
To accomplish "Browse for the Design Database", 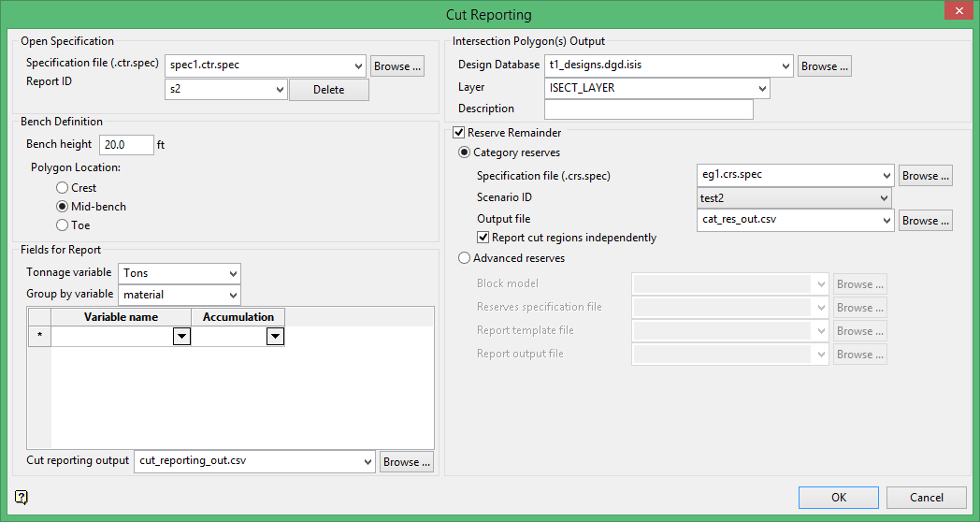I will (824, 66).
